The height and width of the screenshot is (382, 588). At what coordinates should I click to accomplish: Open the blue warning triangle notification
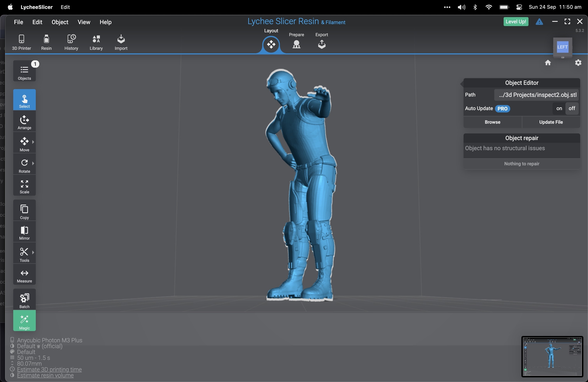click(x=539, y=22)
